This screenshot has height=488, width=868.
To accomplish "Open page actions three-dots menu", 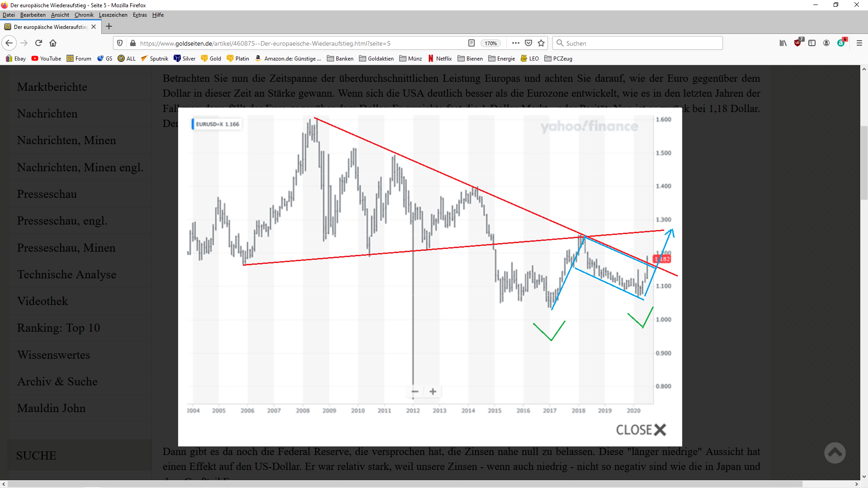I will coord(515,43).
